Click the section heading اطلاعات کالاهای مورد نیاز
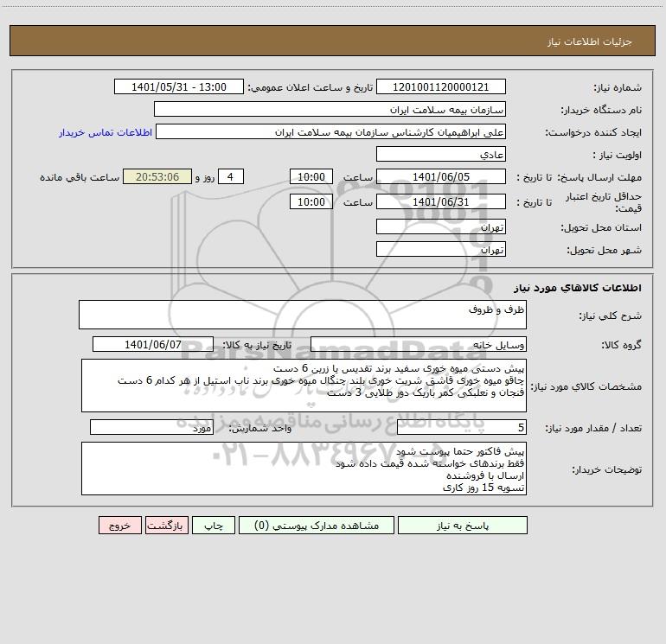666x644 pixels. pos(578,288)
